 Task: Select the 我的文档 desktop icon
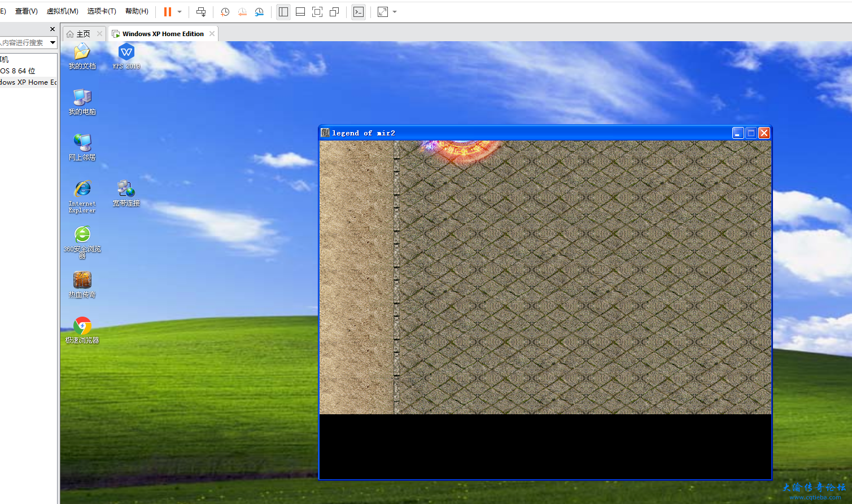point(82,56)
